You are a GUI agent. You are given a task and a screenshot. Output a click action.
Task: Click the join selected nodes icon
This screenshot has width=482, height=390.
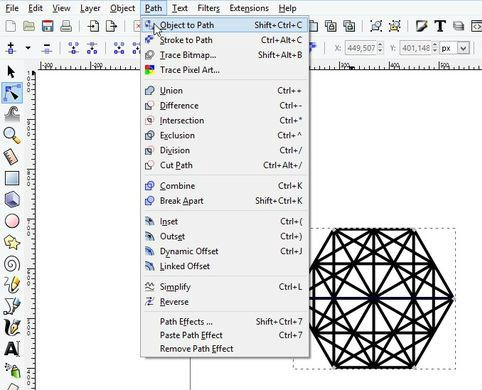point(73,48)
